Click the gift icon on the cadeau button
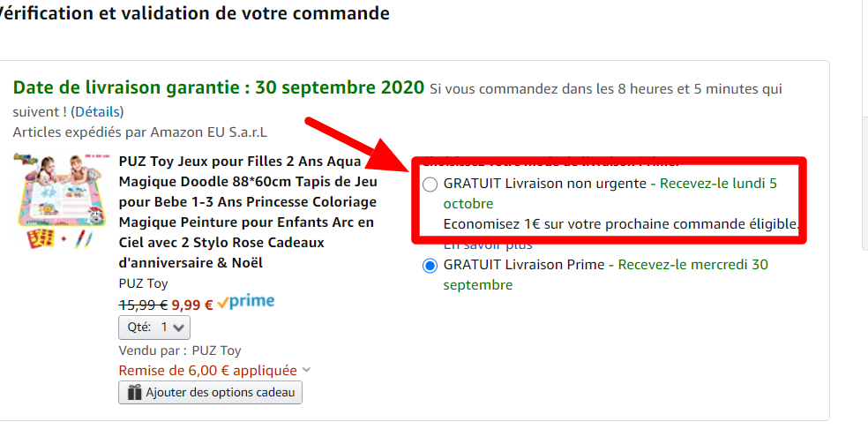Viewport: 868px width, 437px height. [134, 392]
